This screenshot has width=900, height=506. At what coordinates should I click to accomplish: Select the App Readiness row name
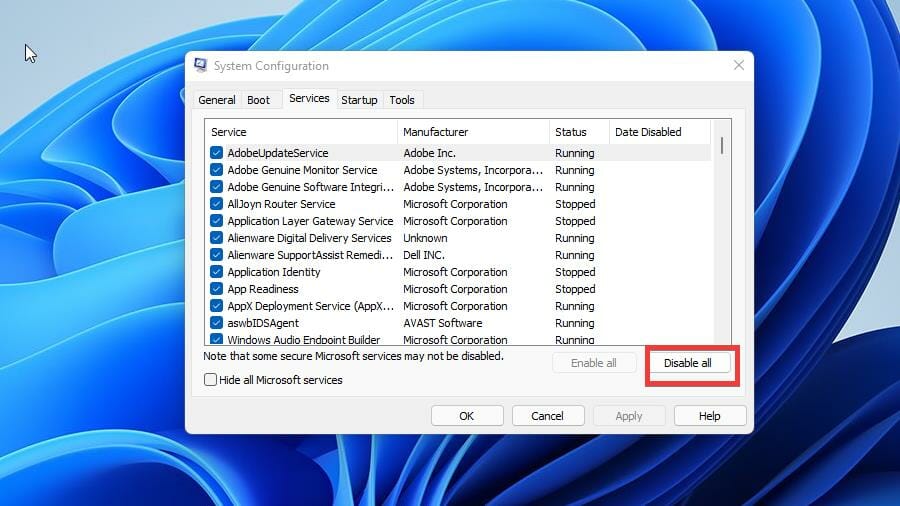tap(263, 289)
